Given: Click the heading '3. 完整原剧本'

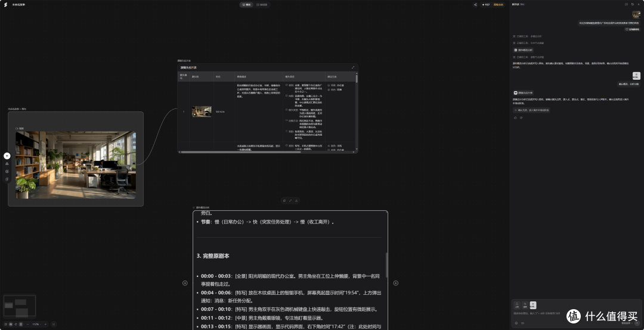Looking at the screenshot, I should (213, 256).
